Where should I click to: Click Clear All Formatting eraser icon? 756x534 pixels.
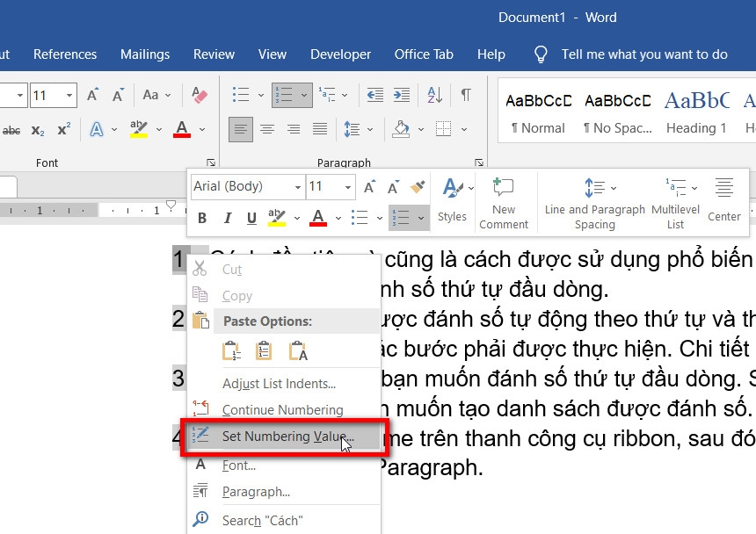coord(200,95)
